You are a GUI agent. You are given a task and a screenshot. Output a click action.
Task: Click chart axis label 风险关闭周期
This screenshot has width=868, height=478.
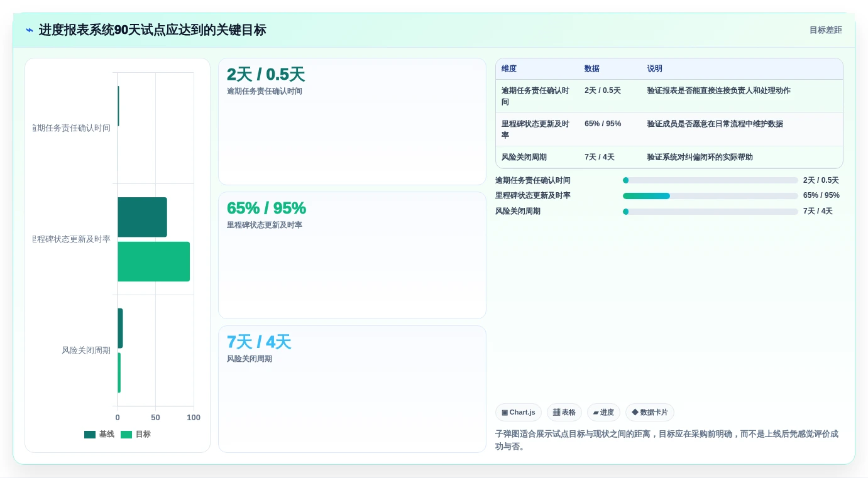pos(86,350)
